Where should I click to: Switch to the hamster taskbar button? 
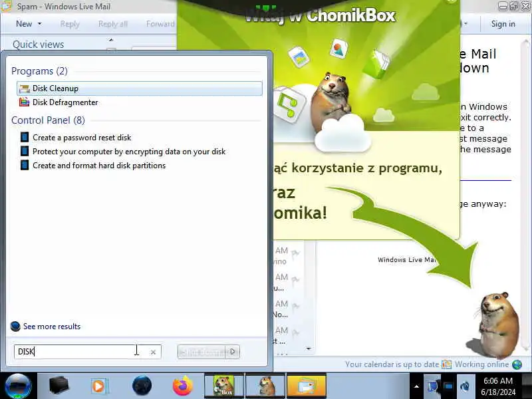click(265, 386)
